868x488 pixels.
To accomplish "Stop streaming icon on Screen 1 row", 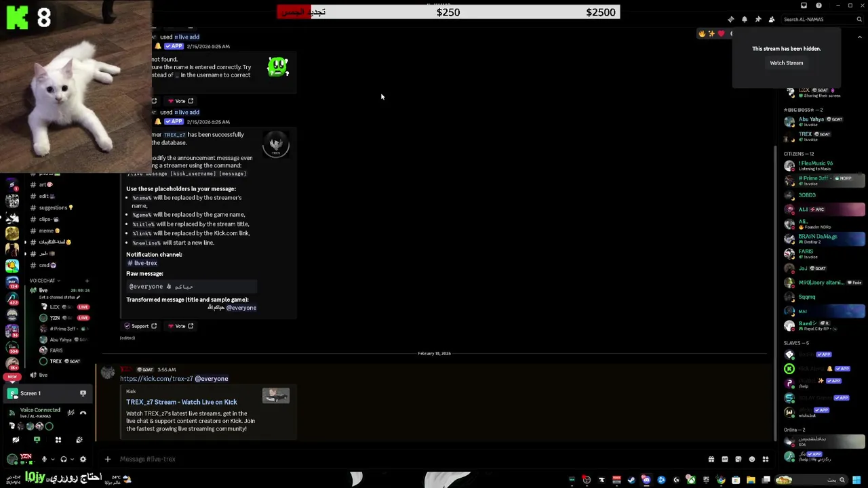I will click(x=83, y=393).
